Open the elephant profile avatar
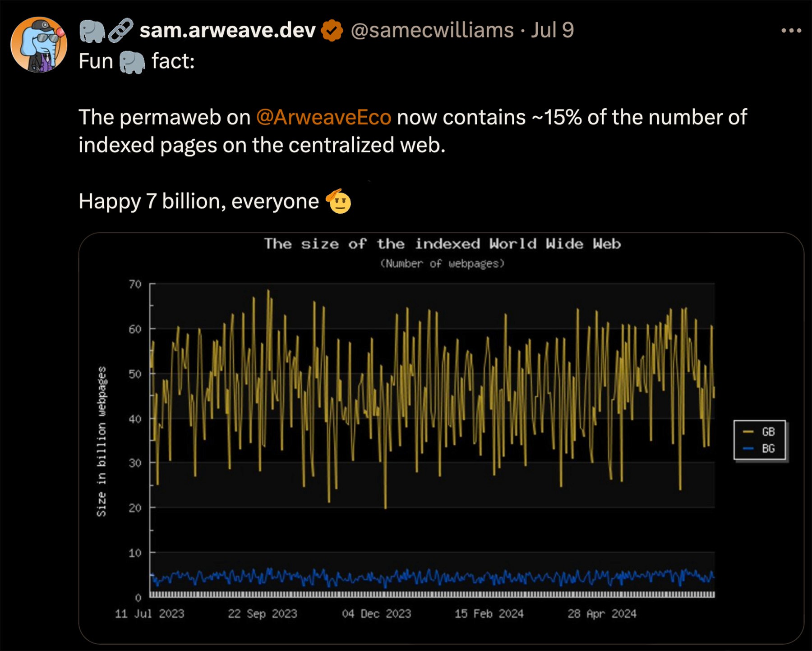 pyautogui.click(x=39, y=45)
